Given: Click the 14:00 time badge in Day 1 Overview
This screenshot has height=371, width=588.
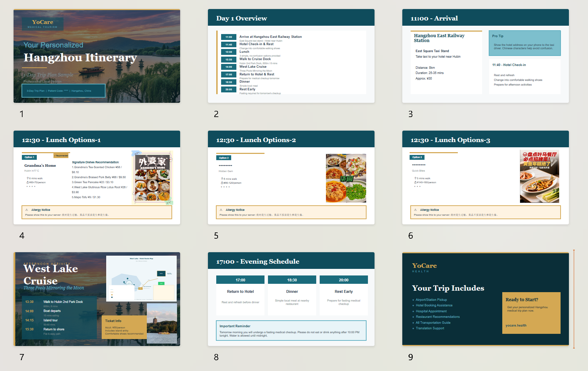Looking at the screenshot, I should click(229, 67).
